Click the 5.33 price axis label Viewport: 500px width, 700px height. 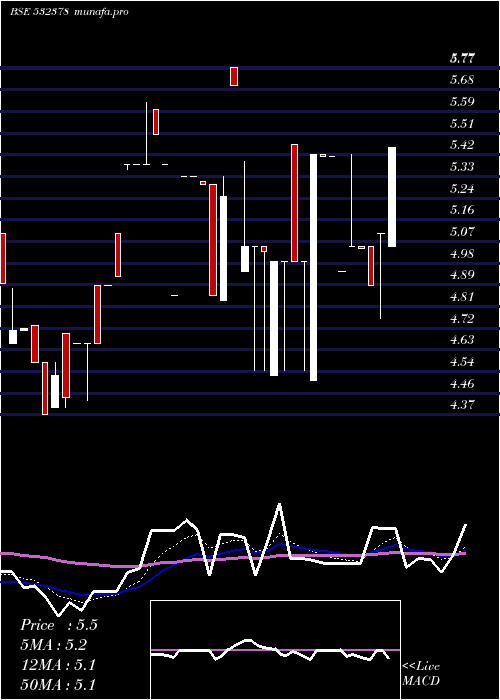click(x=462, y=167)
